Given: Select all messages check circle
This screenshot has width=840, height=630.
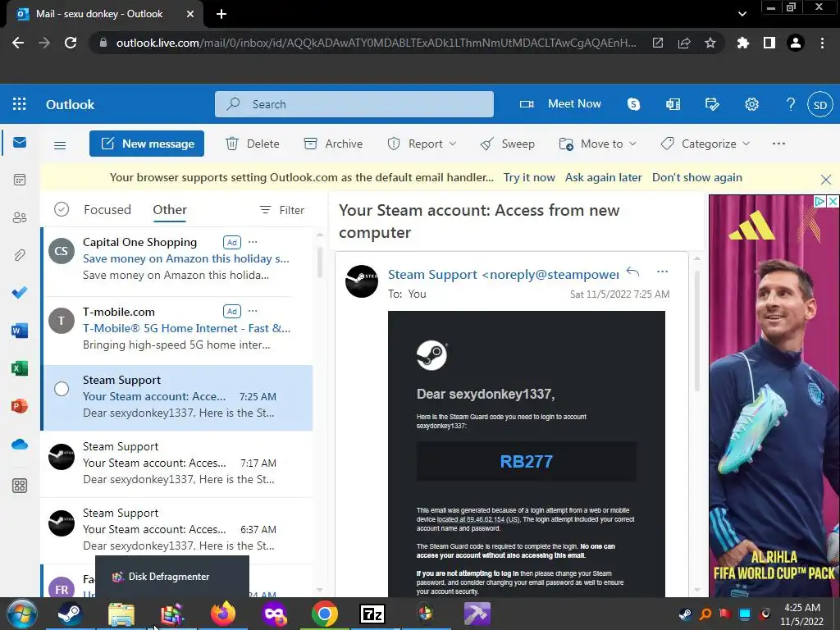Looking at the screenshot, I should (62, 209).
